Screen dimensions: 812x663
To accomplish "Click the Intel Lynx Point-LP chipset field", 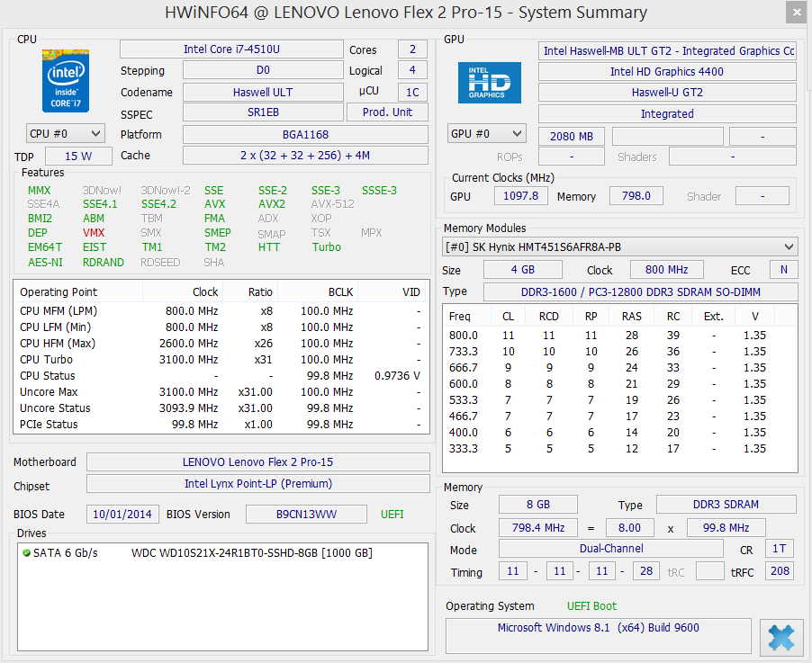I will point(257,484).
